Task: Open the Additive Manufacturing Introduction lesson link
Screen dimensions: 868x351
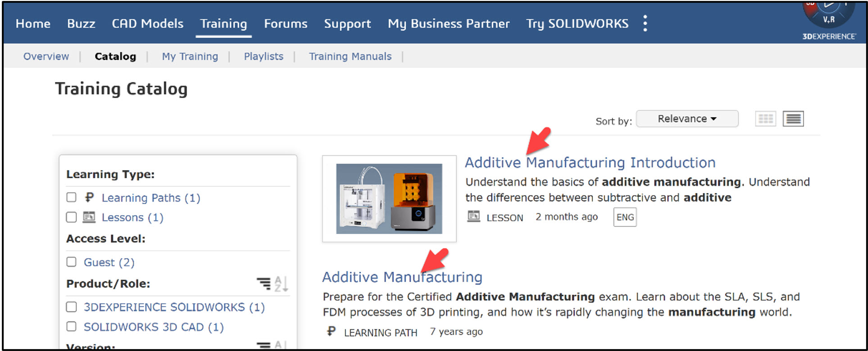Action: (590, 162)
